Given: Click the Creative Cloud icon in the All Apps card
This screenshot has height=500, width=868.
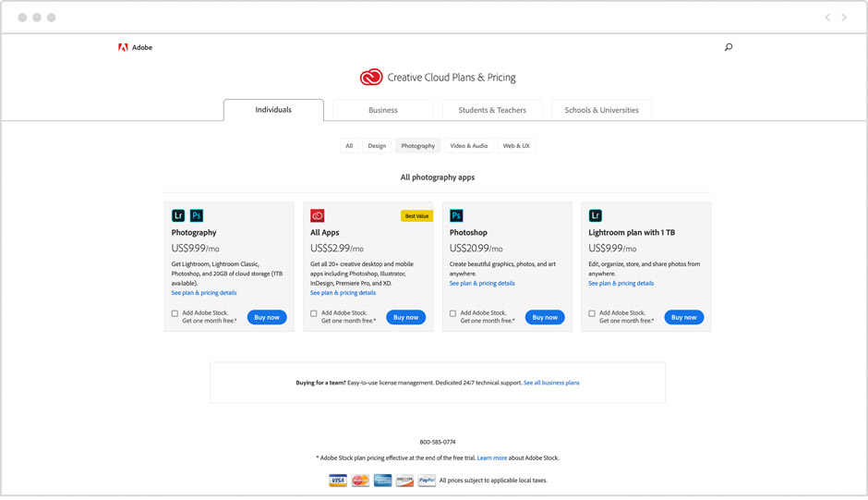Looking at the screenshot, I should (318, 215).
